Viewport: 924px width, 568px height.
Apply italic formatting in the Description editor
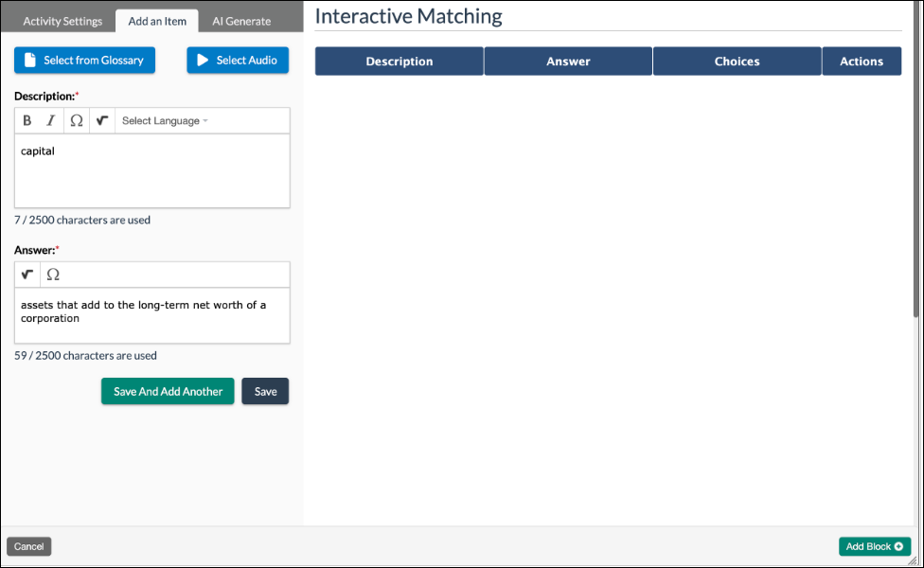[x=50, y=120]
